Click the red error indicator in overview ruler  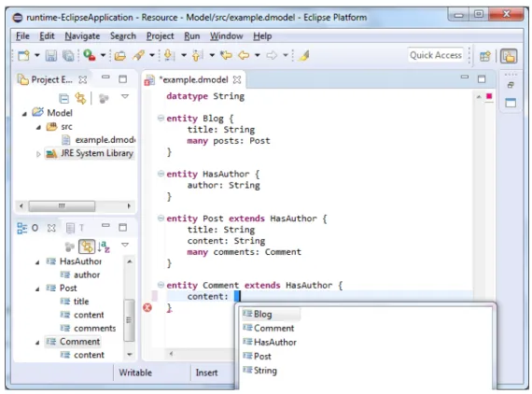(489, 96)
